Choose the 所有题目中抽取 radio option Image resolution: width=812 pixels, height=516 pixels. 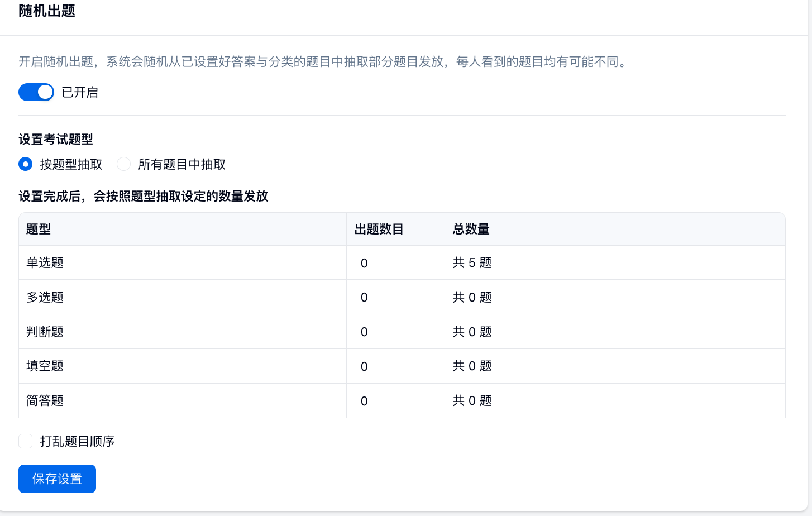[x=124, y=164]
